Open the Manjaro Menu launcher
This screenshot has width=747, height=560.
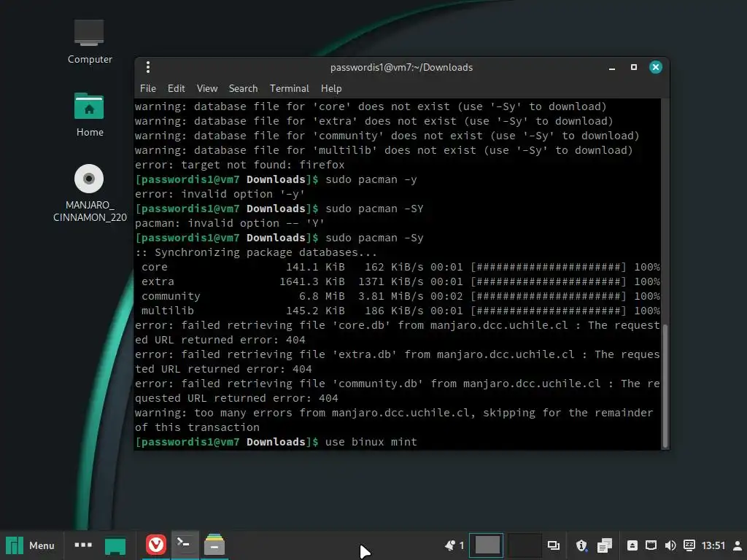pos(30,545)
